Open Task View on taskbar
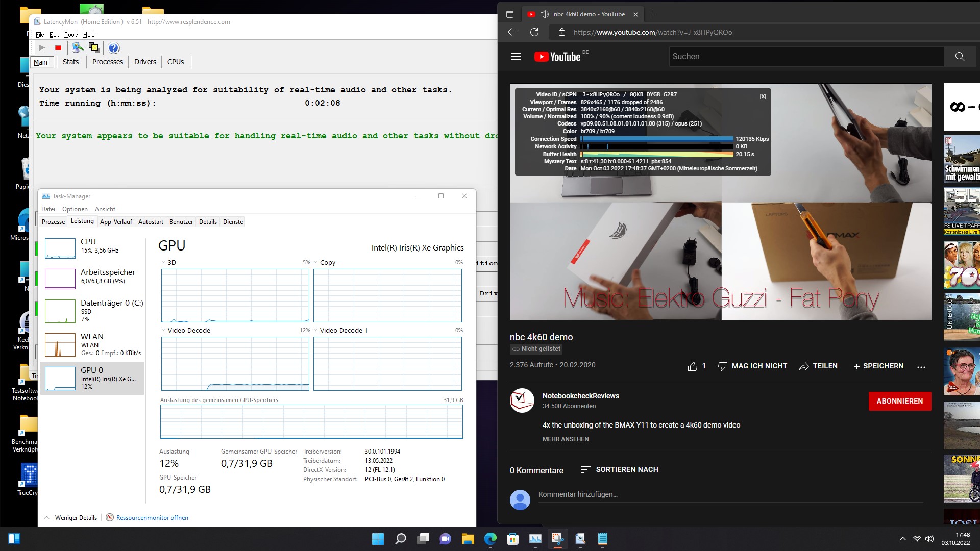980x551 pixels. pyautogui.click(x=423, y=539)
